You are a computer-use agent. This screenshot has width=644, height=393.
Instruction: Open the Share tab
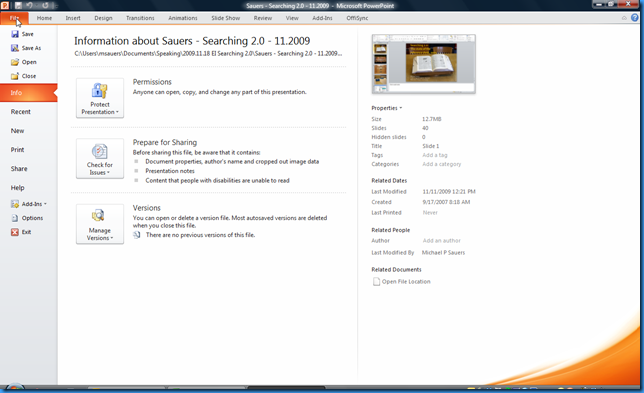(x=19, y=169)
